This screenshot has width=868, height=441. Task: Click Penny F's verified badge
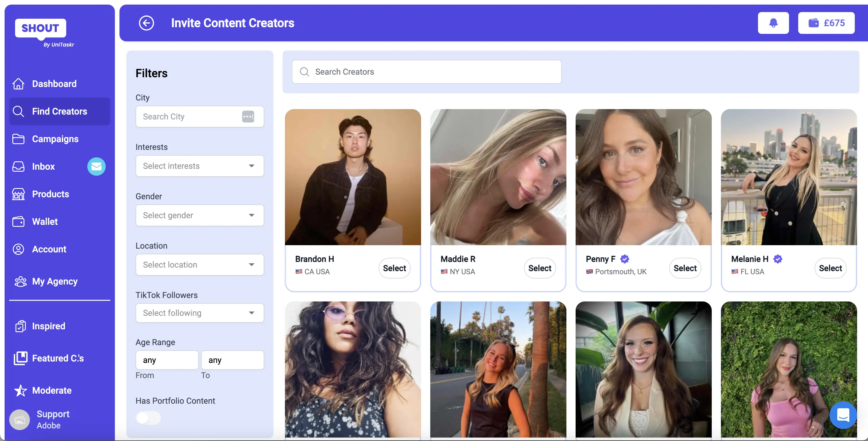tap(625, 259)
